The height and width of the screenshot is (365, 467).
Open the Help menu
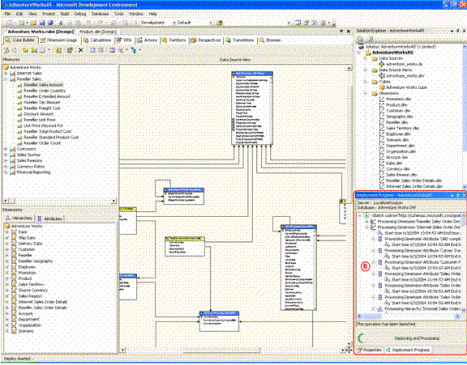coord(153,14)
